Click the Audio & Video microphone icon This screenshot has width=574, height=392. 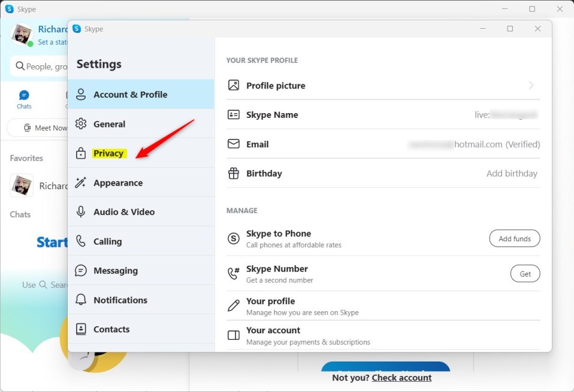coord(80,212)
